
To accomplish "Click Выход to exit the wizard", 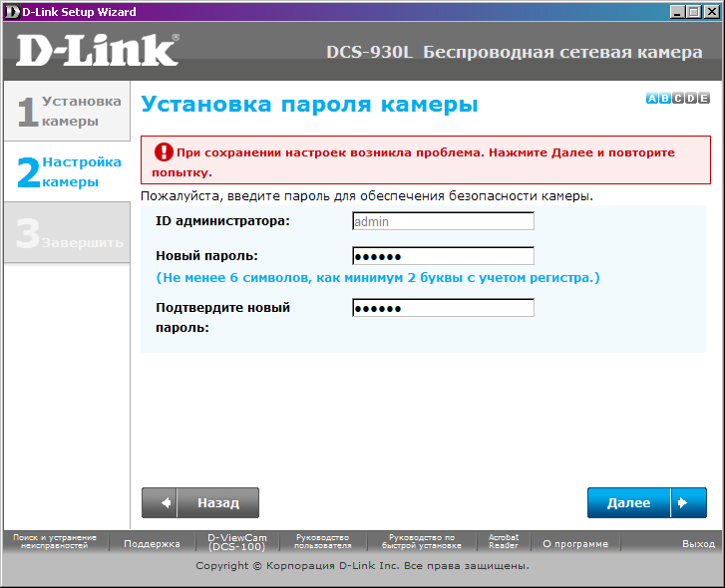I will point(698,544).
